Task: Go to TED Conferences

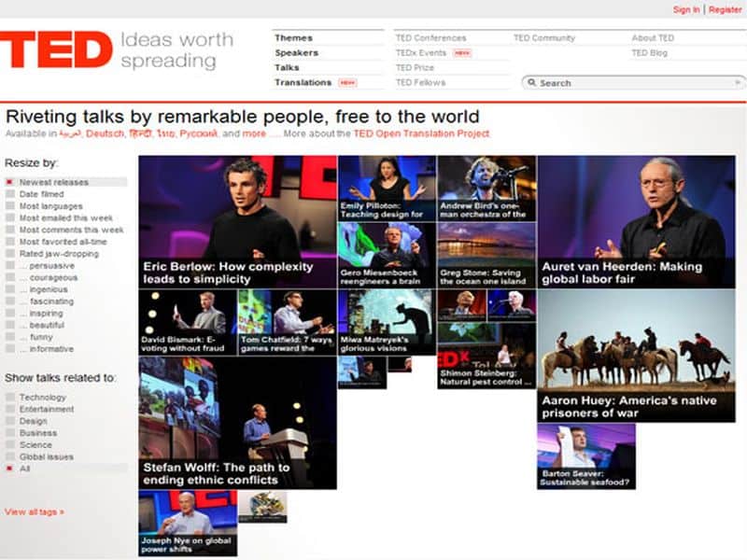Action: pos(430,37)
